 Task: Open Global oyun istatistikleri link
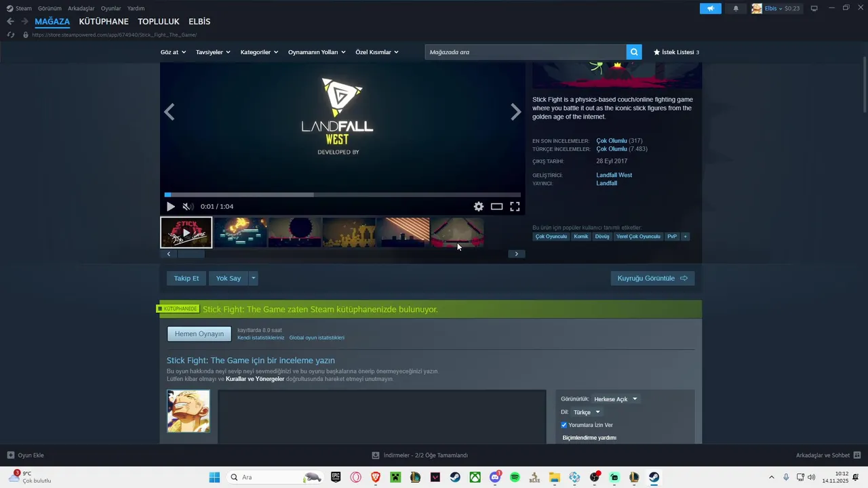point(317,338)
